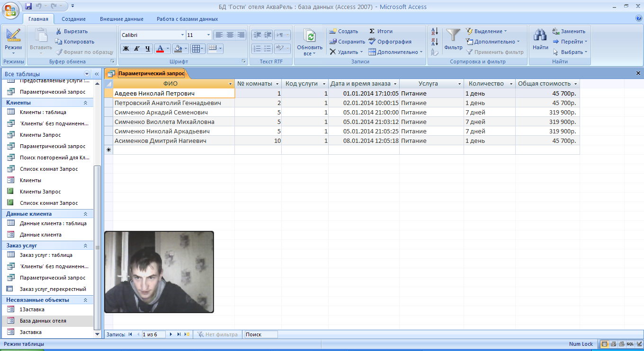Screen dimensions: 644x351
Task: Click Заменить replace button
Action: 569,31
